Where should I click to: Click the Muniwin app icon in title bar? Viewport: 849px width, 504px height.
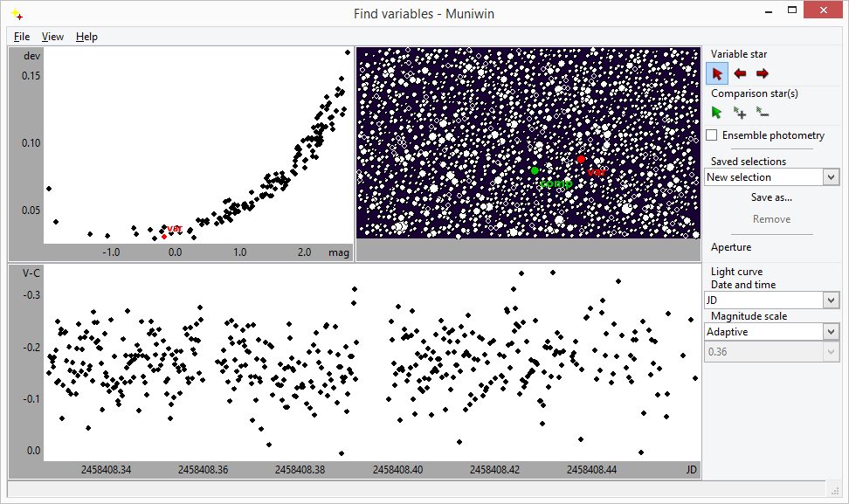click(16, 13)
